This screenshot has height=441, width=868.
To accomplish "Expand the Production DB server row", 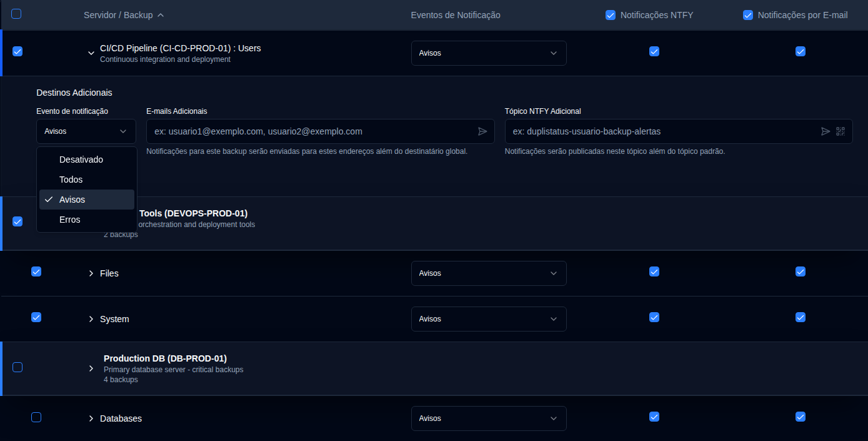I will 91,368.
